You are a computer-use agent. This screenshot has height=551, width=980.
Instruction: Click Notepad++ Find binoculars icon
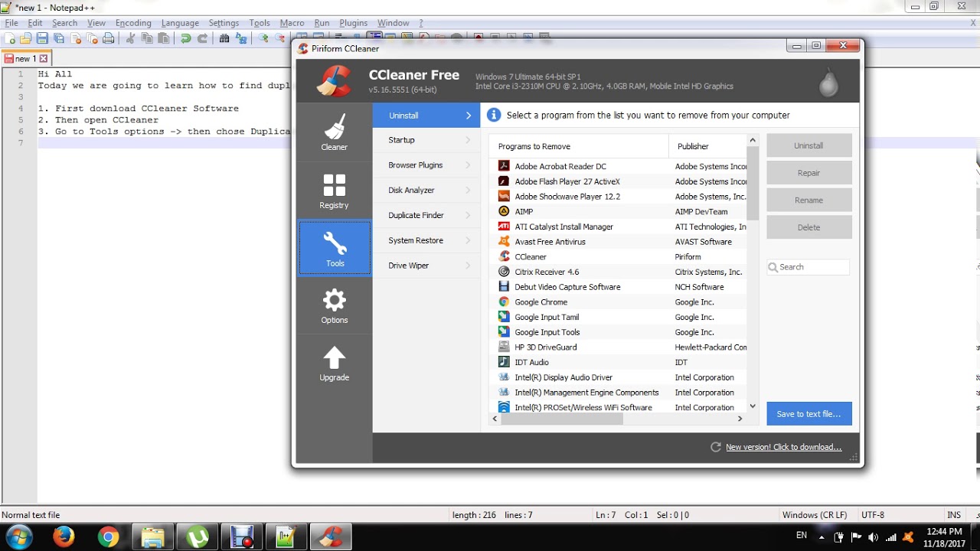[224, 38]
